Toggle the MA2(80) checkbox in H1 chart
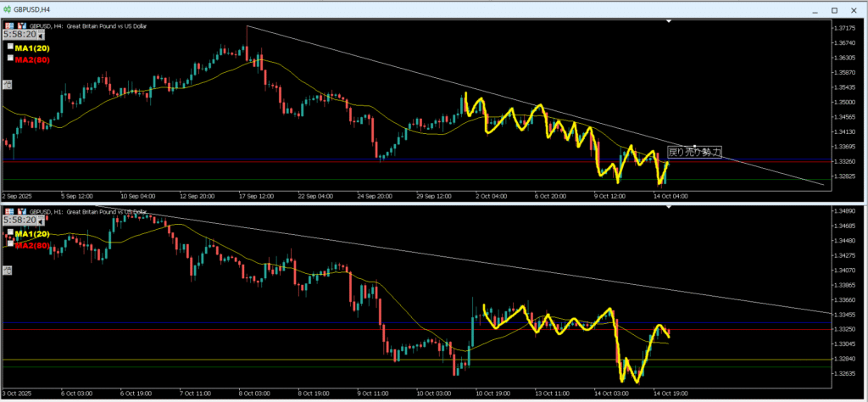Image resolution: width=868 pixels, height=402 pixels. (10, 243)
